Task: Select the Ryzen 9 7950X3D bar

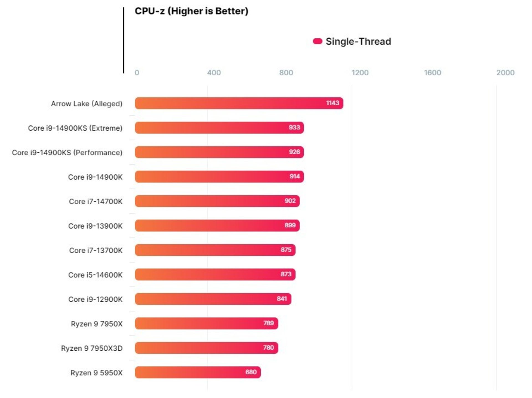Action: click(x=206, y=348)
